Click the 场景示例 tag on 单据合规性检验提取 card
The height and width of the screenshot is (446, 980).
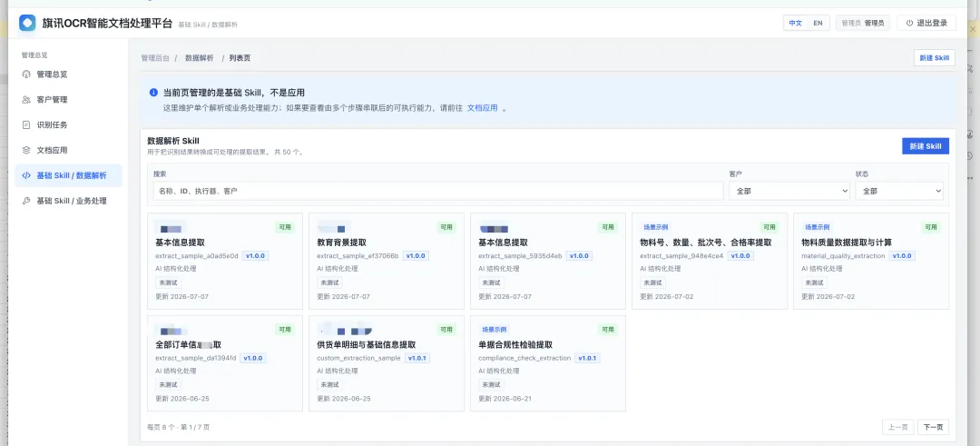click(495, 329)
